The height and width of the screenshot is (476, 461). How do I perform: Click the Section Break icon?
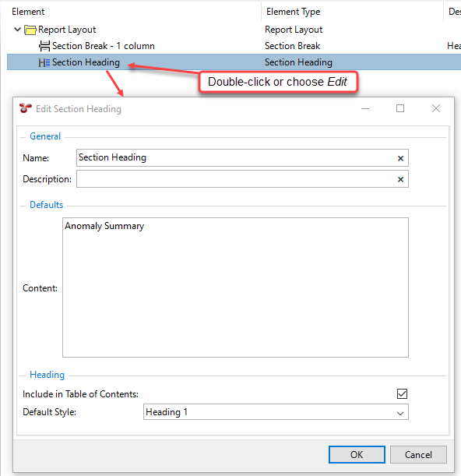(44, 46)
